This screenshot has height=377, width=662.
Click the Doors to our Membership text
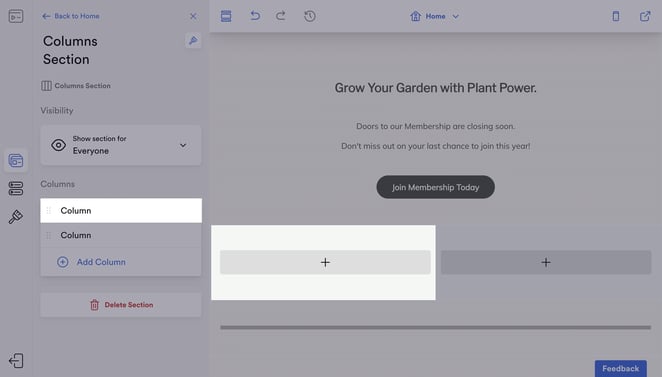435,126
